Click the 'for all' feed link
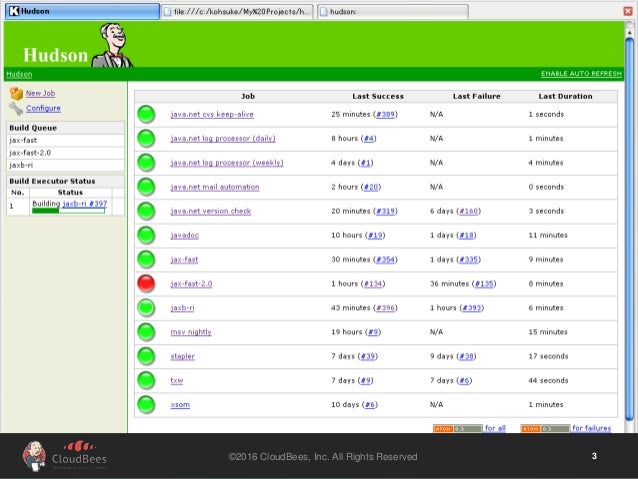 (x=495, y=428)
